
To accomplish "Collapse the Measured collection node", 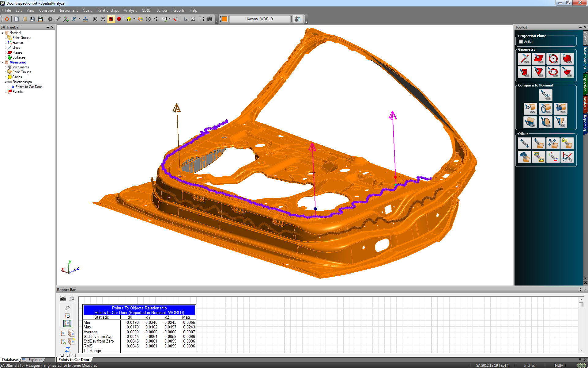I will click(2, 62).
